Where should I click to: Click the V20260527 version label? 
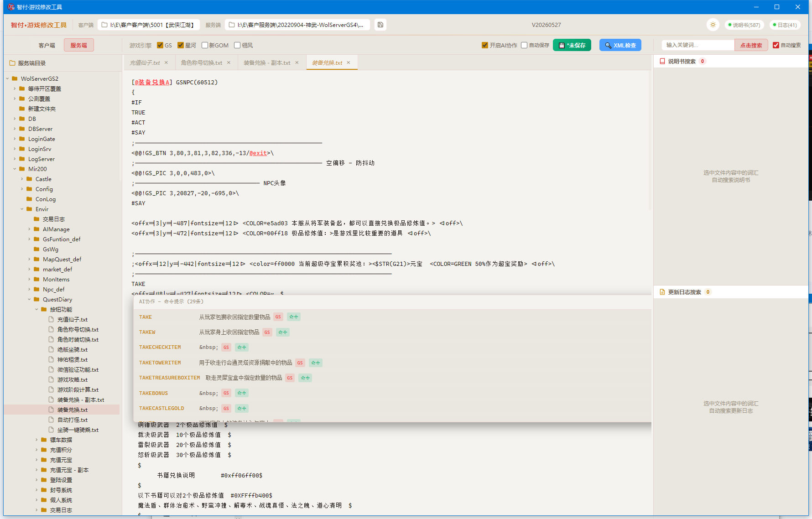pos(546,25)
